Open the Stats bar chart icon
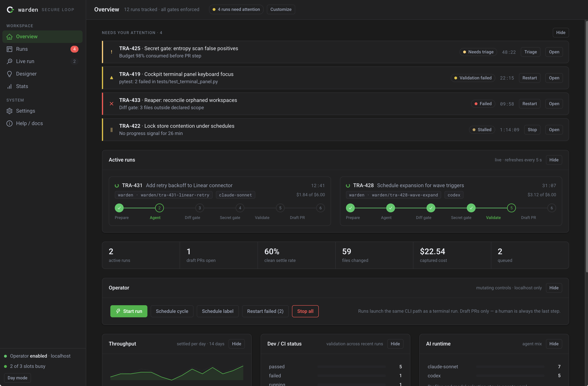Screen dimensions: 588x386 9,86
